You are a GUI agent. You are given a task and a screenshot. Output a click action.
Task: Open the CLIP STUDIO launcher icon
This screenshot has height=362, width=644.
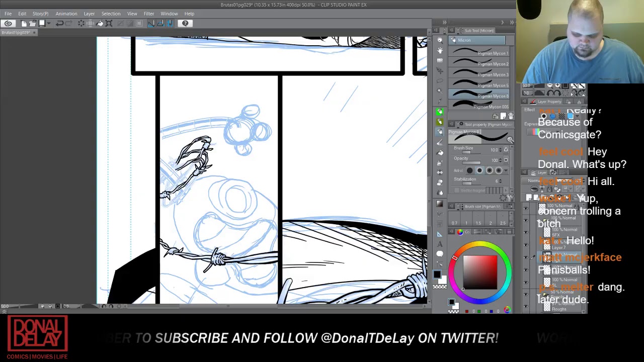coord(8,23)
